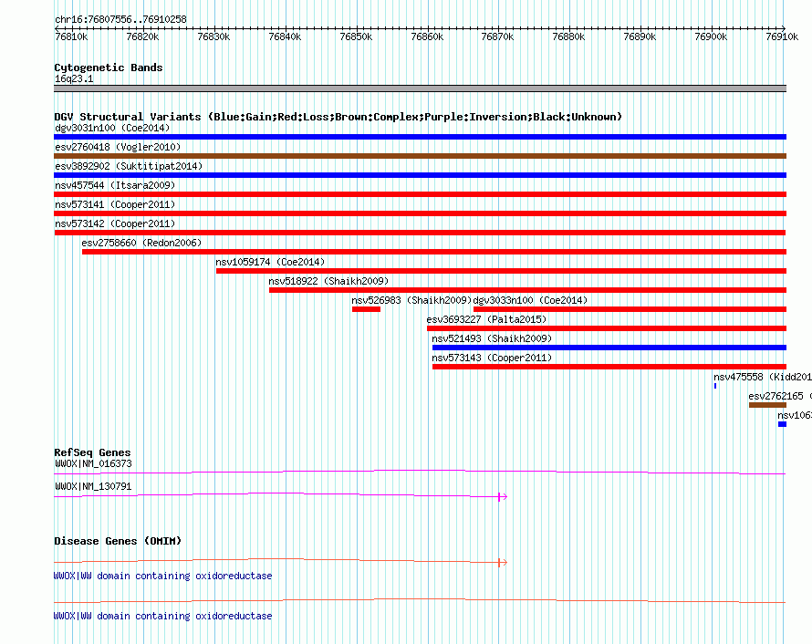The image size is (812, 644).
Task: Click the 76840k ruler tick label
Action: [285, 36]
